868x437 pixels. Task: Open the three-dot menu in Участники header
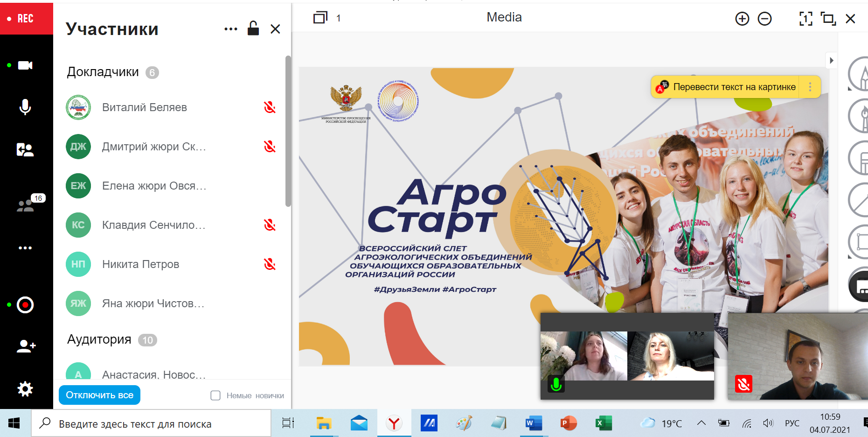(x=230, y=29)
